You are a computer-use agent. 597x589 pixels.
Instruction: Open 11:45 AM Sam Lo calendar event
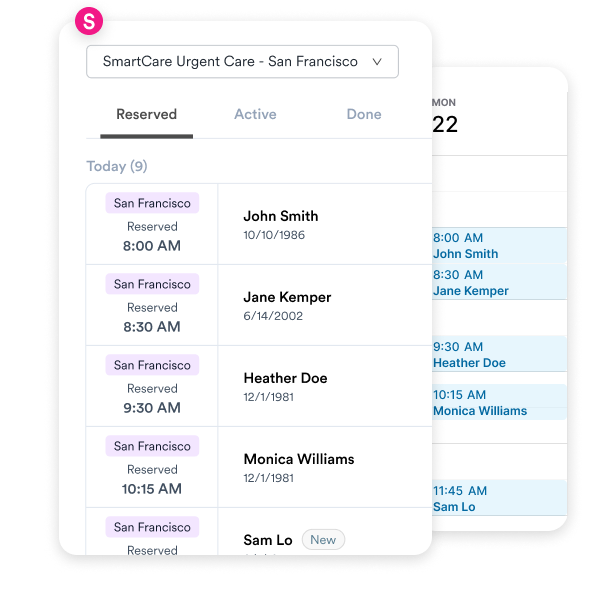coord(500,498)
